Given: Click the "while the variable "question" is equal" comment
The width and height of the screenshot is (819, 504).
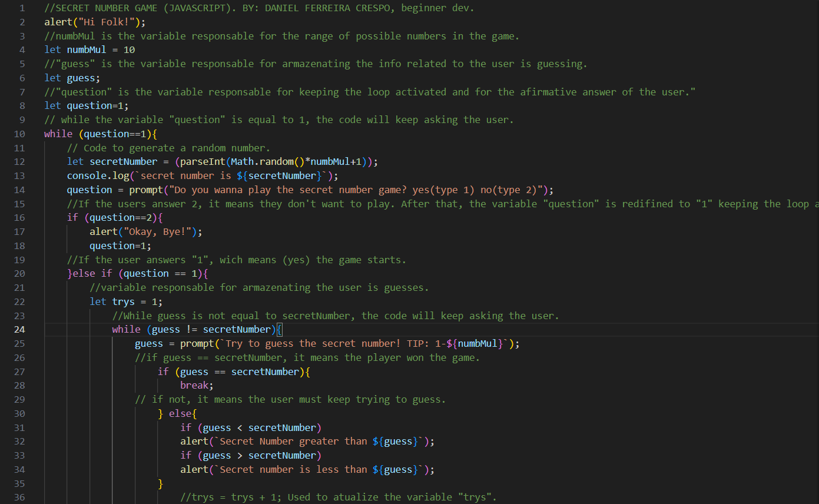Looking at the screenshot, I should (x=279, y=120).
